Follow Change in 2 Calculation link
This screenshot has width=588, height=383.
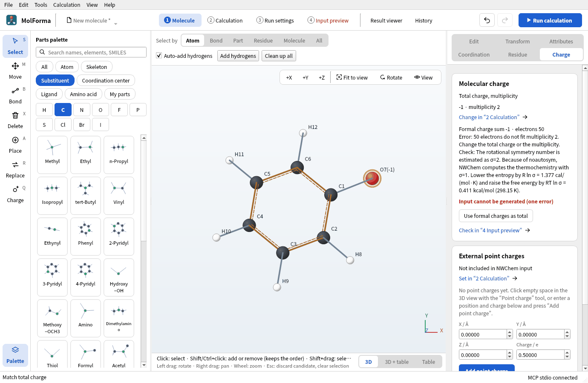pyautogui.click(x=493, y=117)
